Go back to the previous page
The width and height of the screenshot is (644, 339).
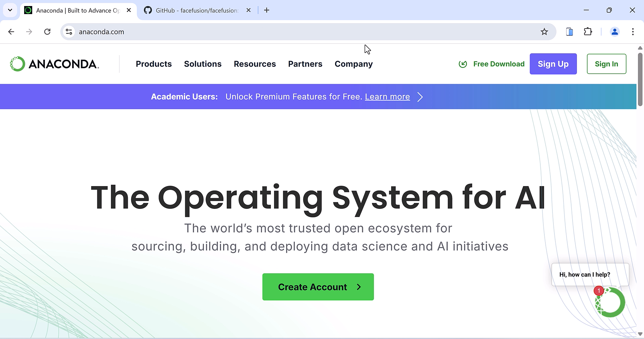pos(11,32)
